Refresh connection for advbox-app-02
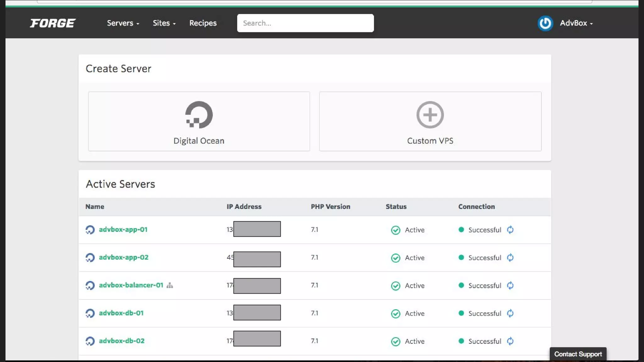This screenshot has width=644, height=362. pos(510,258)
